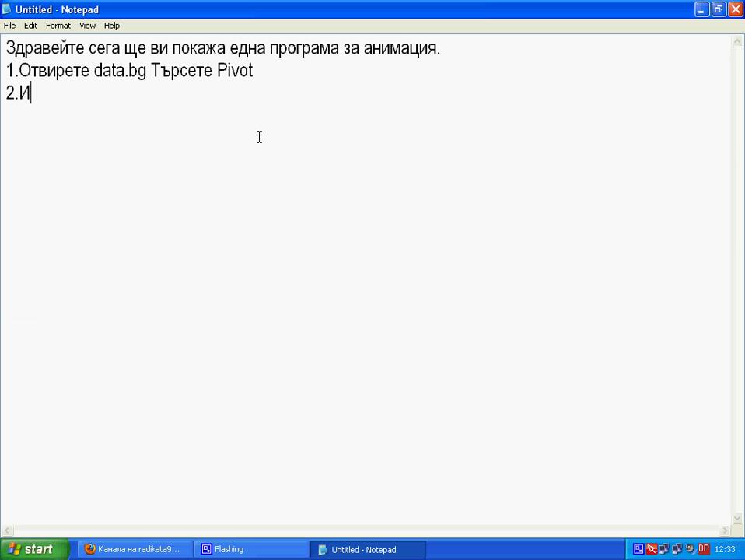Place cursor after the word Pivot
745x560 pixels.
[254, 71]
